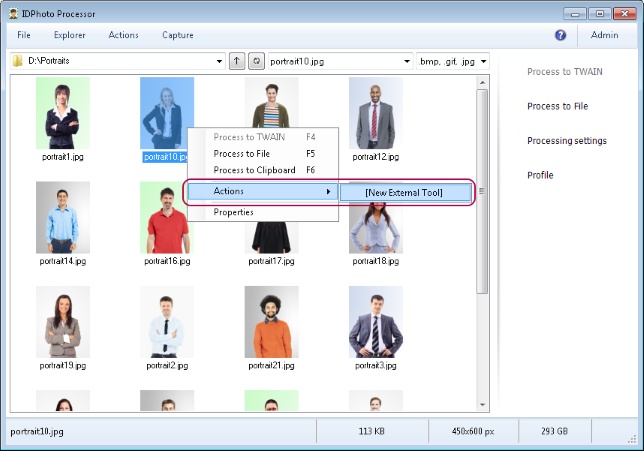Click 293 GB in the status bar
Viewport: 644px width, 451px height.
click(554, 431)
